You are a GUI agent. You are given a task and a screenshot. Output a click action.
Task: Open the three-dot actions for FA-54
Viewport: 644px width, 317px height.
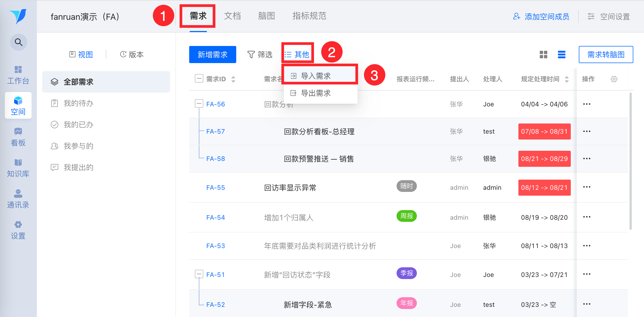click(x=587, y=217)
